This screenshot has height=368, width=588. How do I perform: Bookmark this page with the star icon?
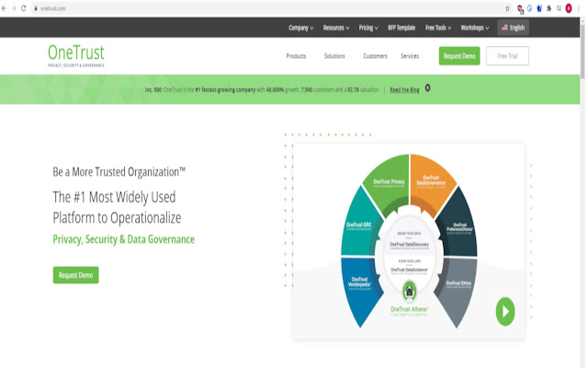(x=507, y=8)
